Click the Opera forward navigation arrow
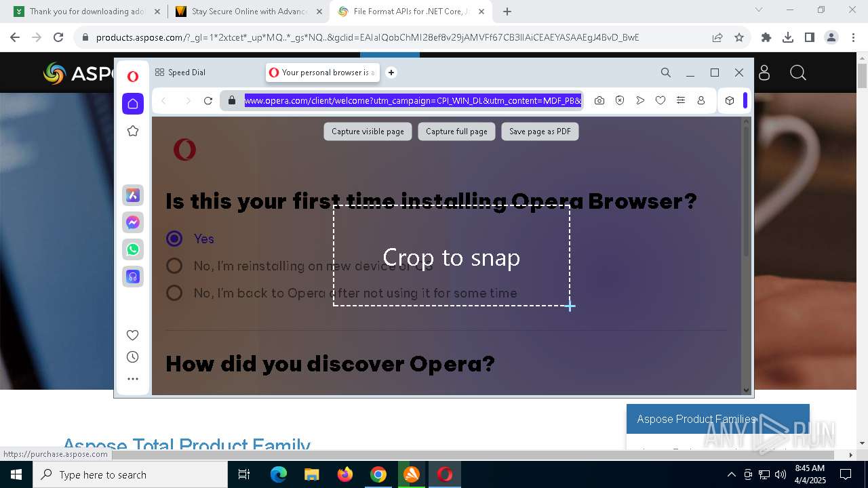868x488 pixels. pos(188,100)
